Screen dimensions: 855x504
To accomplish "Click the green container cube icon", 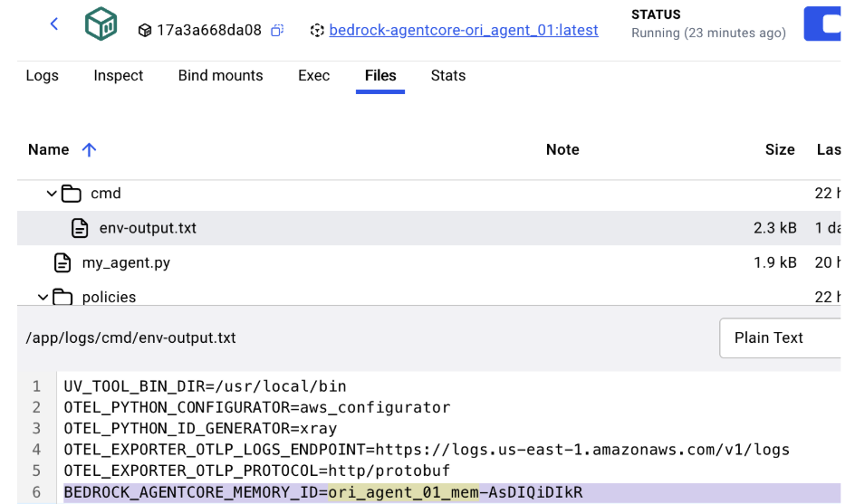I will tap(101, 24).
